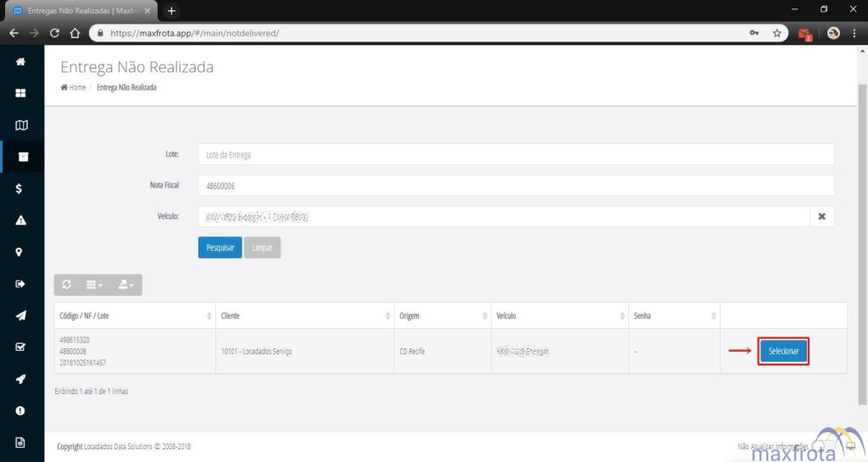
Task: Click the checked-box sidebar icon
Action: point(20,347)
